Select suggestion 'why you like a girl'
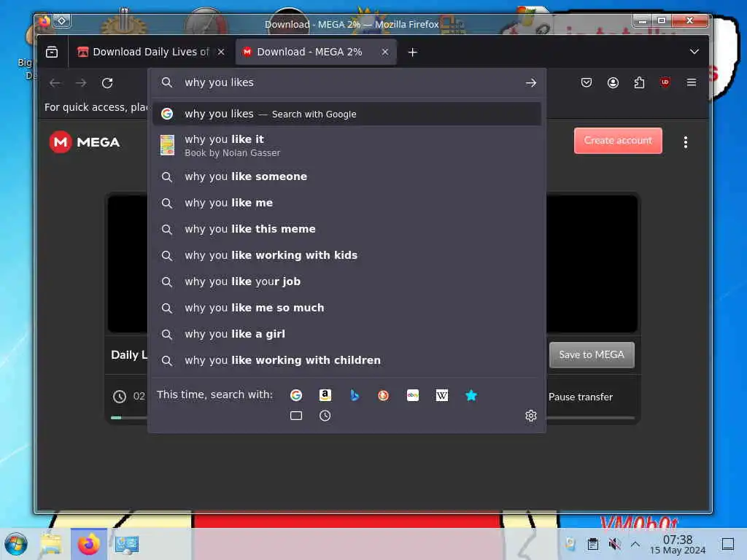Image resolution: width=747 pixels, height=560 pixels. click(x=347, y=334)
